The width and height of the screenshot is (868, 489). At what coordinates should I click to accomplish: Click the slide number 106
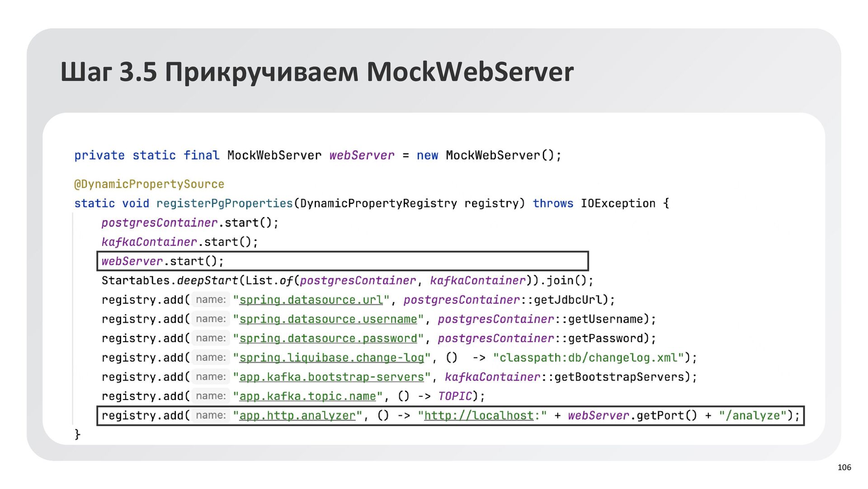[844, 468]
